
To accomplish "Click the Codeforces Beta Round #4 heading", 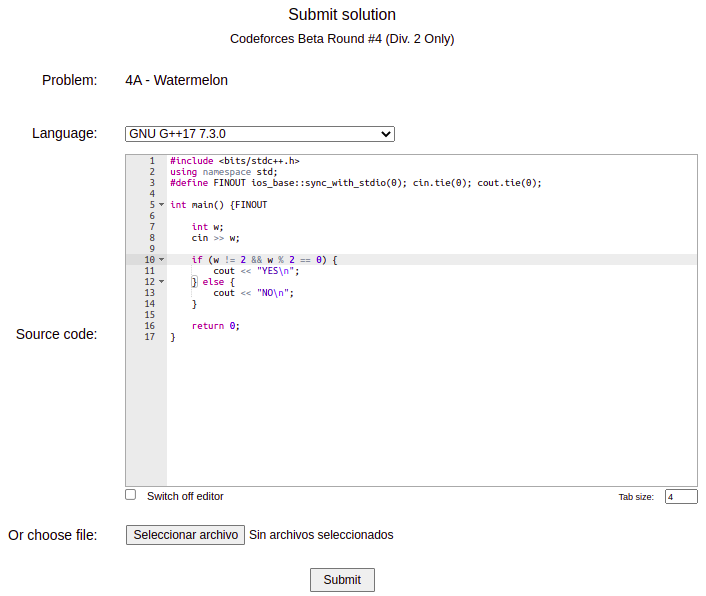I will pyautogui.click(x=342, y=39).
